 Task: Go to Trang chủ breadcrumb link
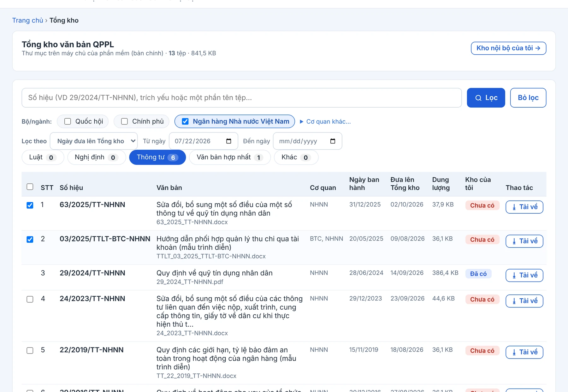[x=28, y=21]
